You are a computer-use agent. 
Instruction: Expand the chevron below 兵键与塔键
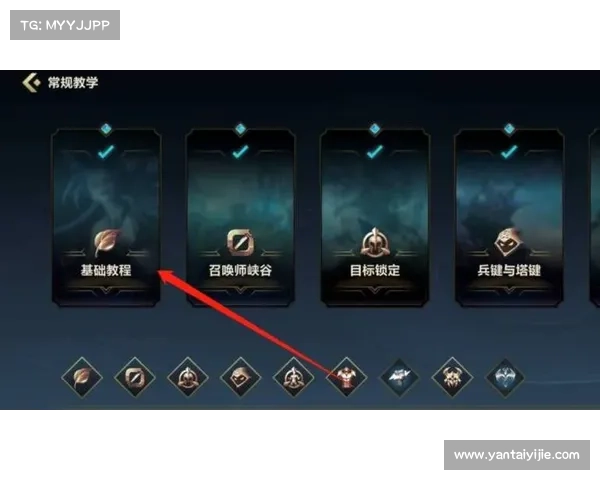coord(509,292)
